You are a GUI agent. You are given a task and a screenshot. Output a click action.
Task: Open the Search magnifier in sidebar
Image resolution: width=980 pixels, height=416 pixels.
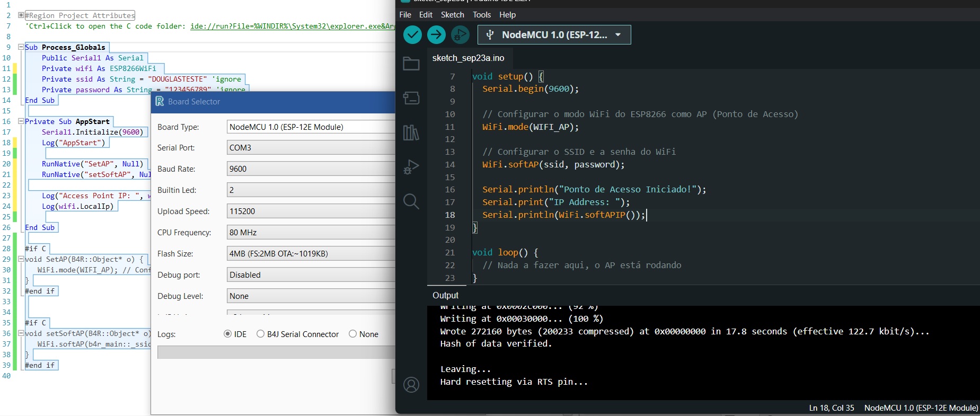[411, 201]
